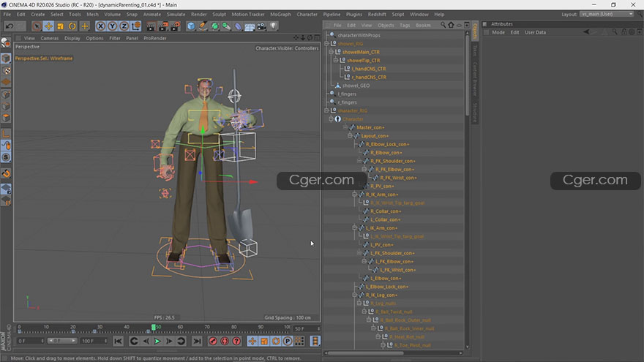Click the preview range slider below timeline

[62, 341]
